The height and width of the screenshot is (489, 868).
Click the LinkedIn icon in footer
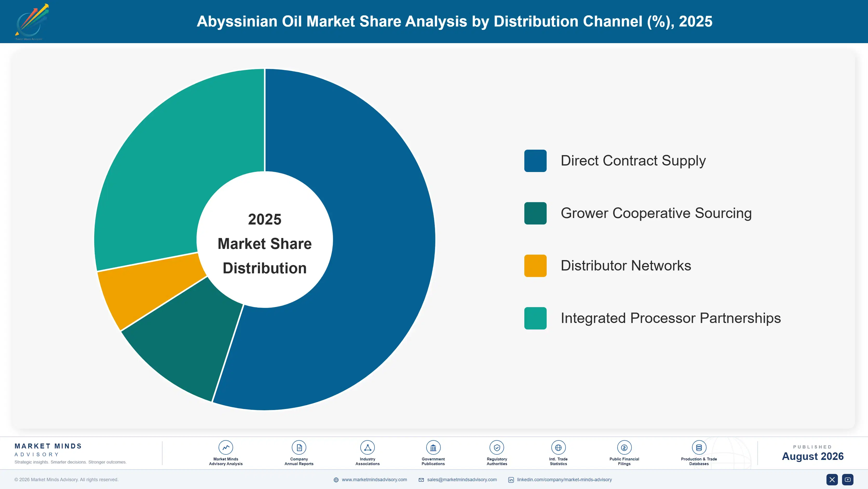[x=511, y=480]
